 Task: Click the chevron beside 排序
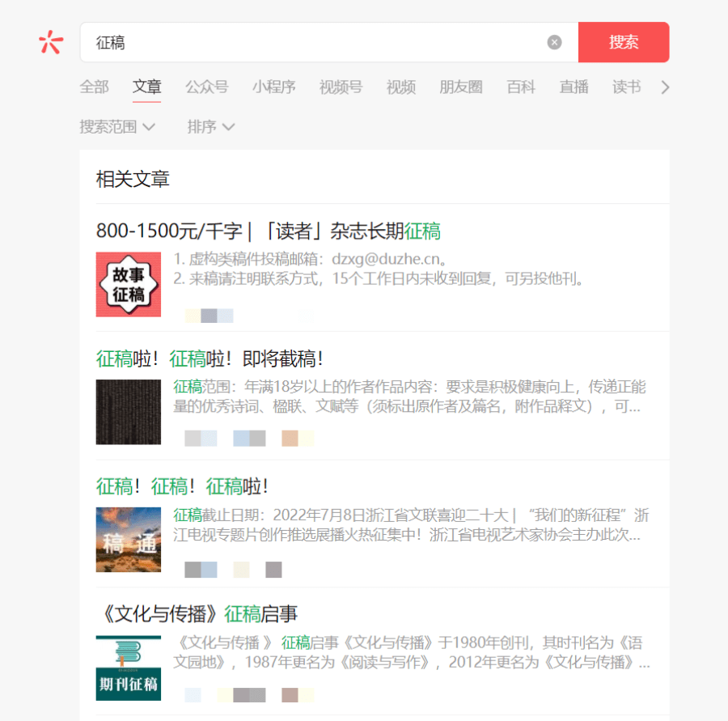click(229, 127)
